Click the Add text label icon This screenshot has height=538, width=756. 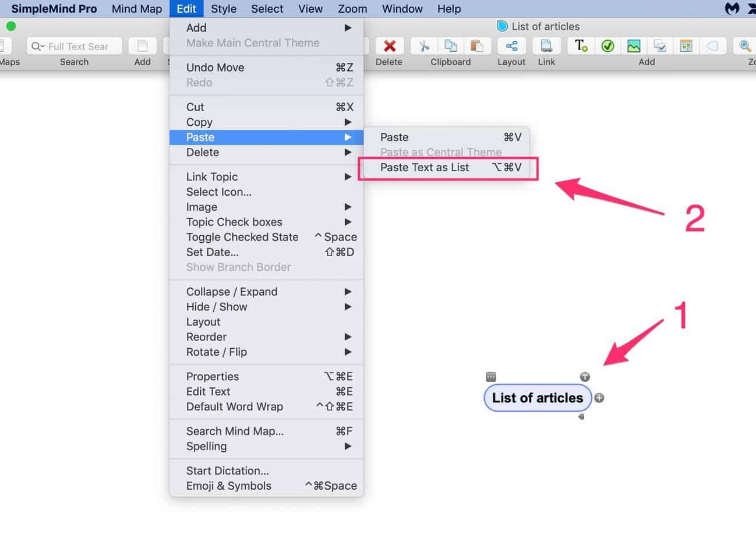tap(581, 46)
